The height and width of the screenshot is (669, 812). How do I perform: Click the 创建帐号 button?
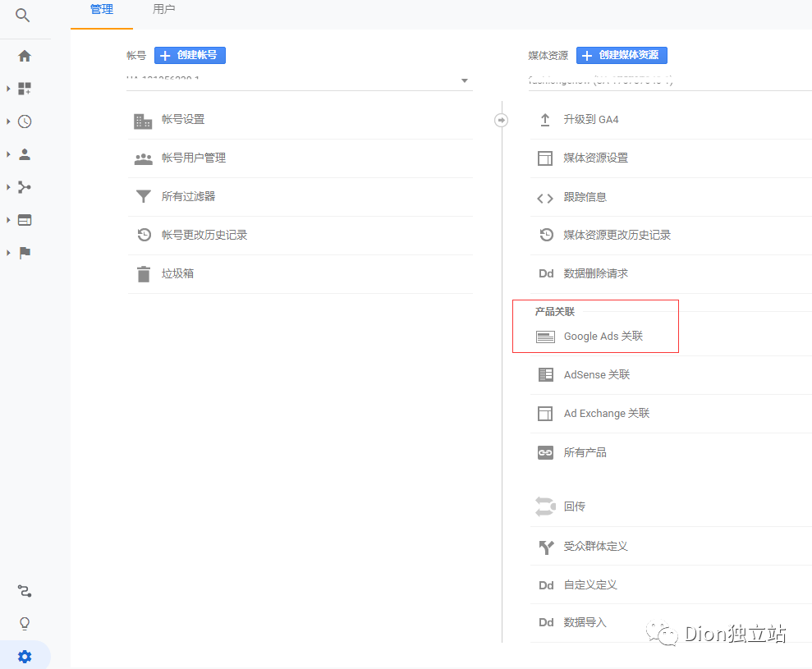[x=190, y=55]
